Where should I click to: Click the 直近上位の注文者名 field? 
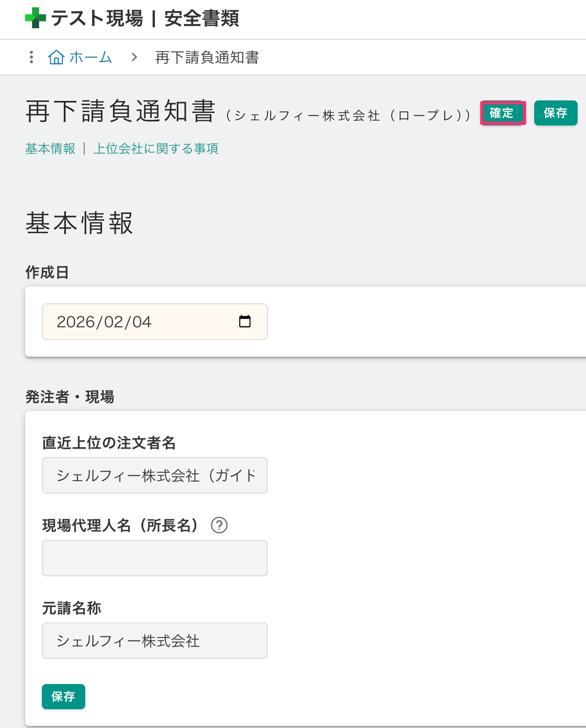coord(155,475)
